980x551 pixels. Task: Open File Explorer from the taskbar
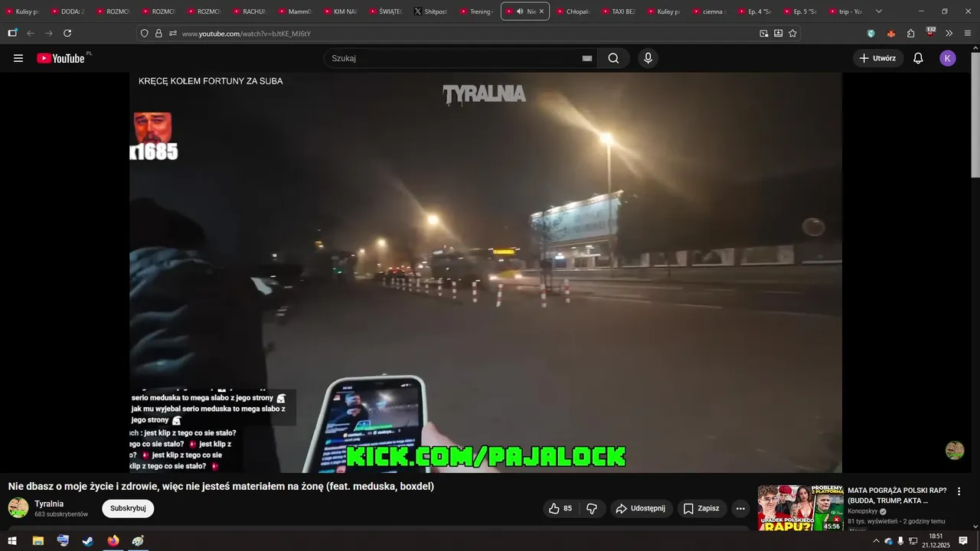pos(38,541)
